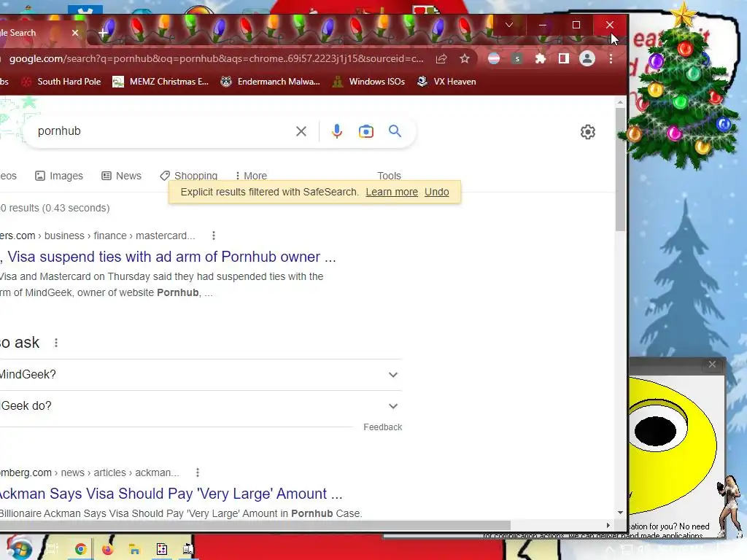747x560 pixels.
Task: Click Learn more about SafeSearch
Action: click(x=392, y=192)
